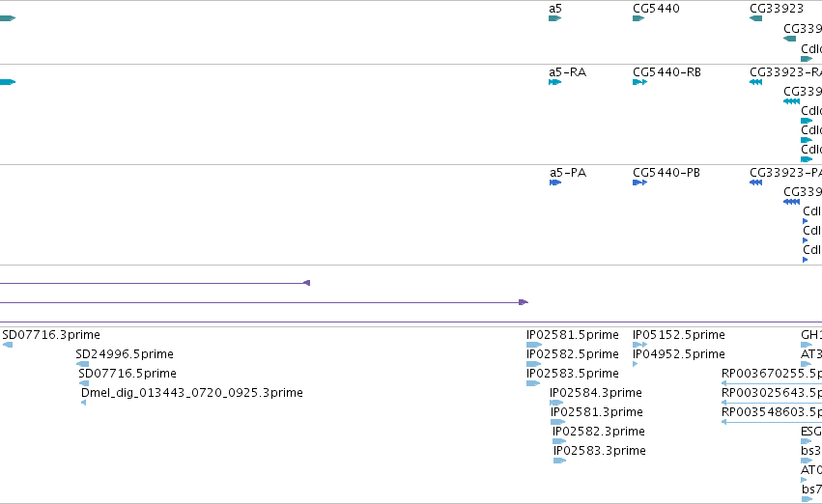Click the Dmel_dig_013443_0720_0925.3prime arrow
Image resolution: width=822 pixels, height=504 pixels.
pos(83,403)
